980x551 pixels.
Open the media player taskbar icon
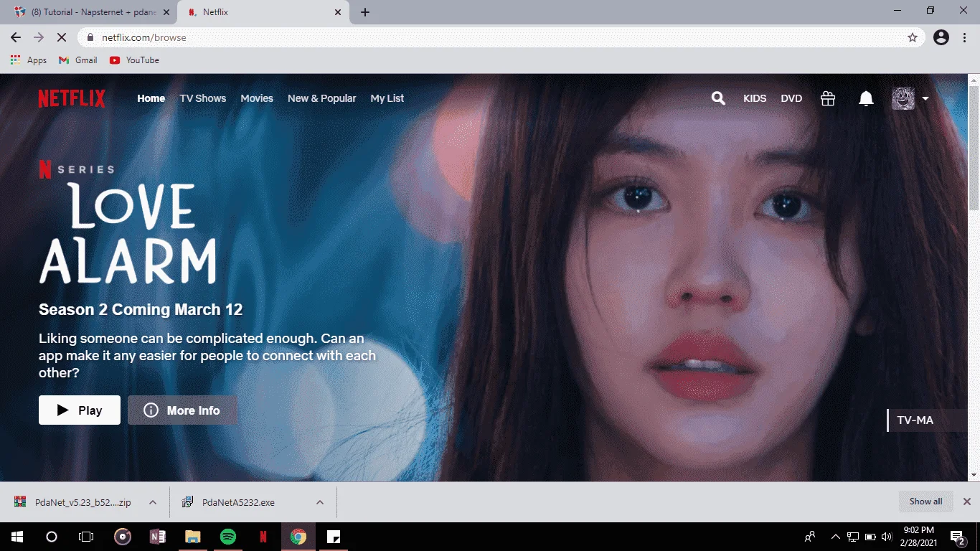123,537
